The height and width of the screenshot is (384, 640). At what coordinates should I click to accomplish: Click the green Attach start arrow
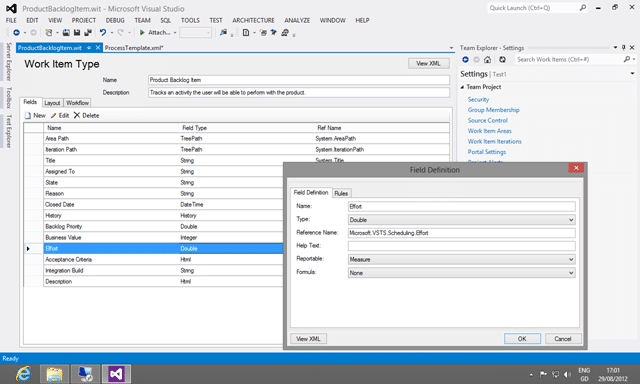(142, 33)
